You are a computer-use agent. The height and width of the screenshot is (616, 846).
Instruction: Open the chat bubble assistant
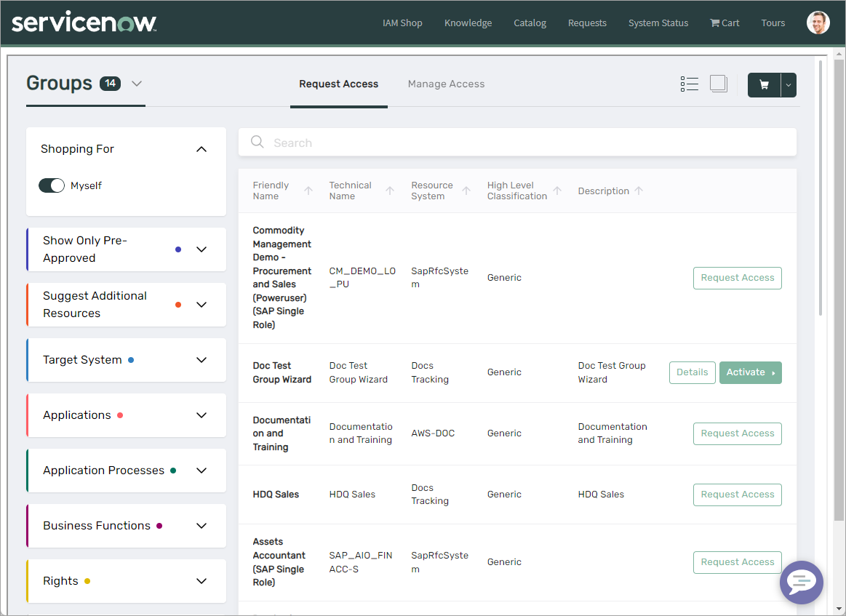point(801,583)
